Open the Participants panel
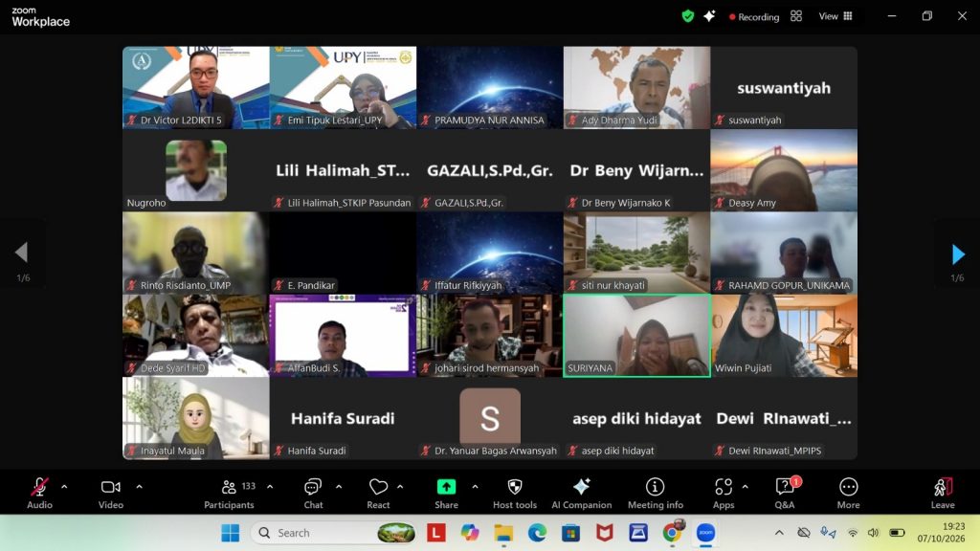The image size is (980, 551). (230, 493)
